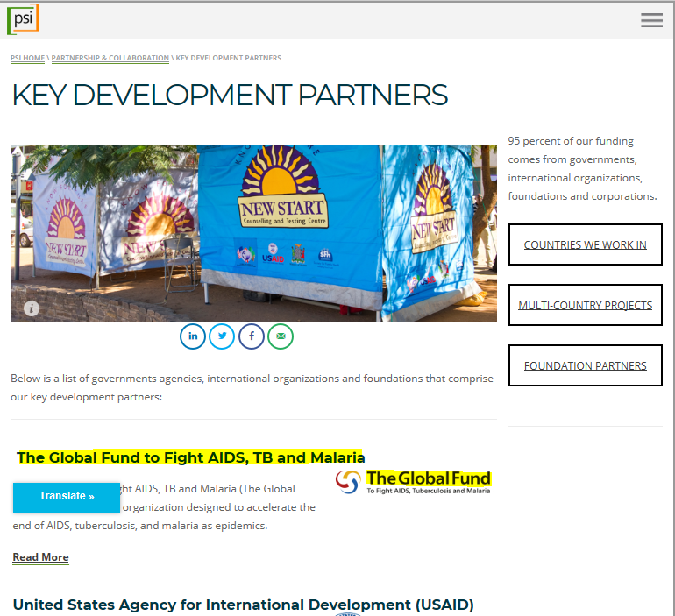Open the hamburger navigation menu
This screenshot has width=675, height=616.
(651, 20)
